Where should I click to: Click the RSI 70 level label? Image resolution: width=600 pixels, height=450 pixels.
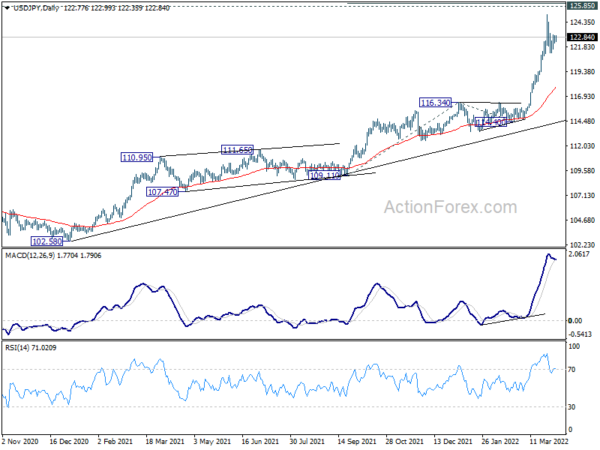point(572,370)
